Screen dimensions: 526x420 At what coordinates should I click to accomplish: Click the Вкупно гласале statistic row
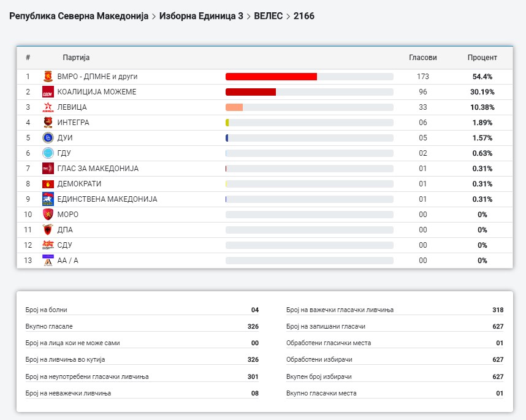(x=142, y=326)
